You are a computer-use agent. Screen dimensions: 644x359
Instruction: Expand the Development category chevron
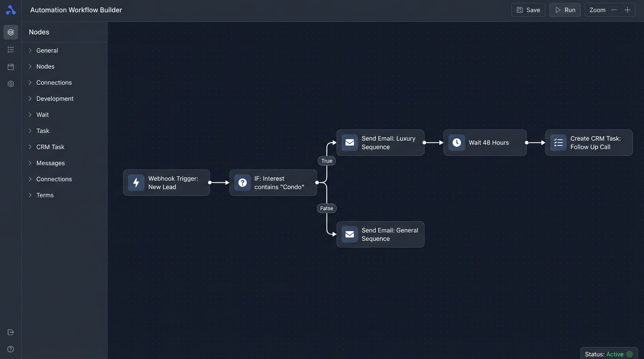click(x=30, y=99)
